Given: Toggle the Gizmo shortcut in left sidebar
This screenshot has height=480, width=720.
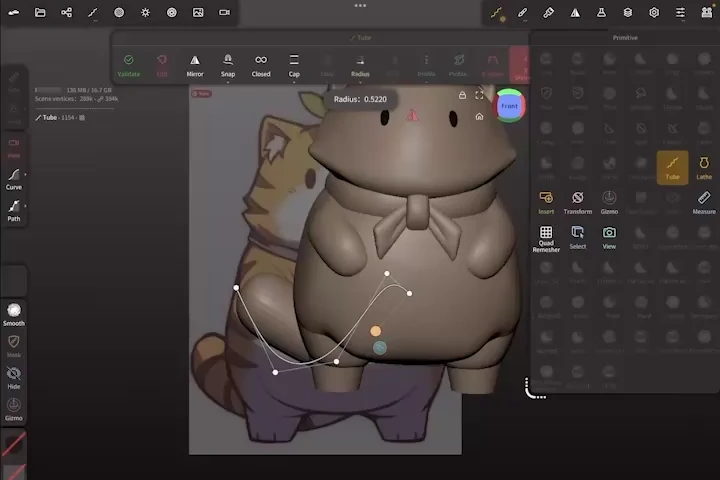Looking at the screenshot, I should coord(14,409).
